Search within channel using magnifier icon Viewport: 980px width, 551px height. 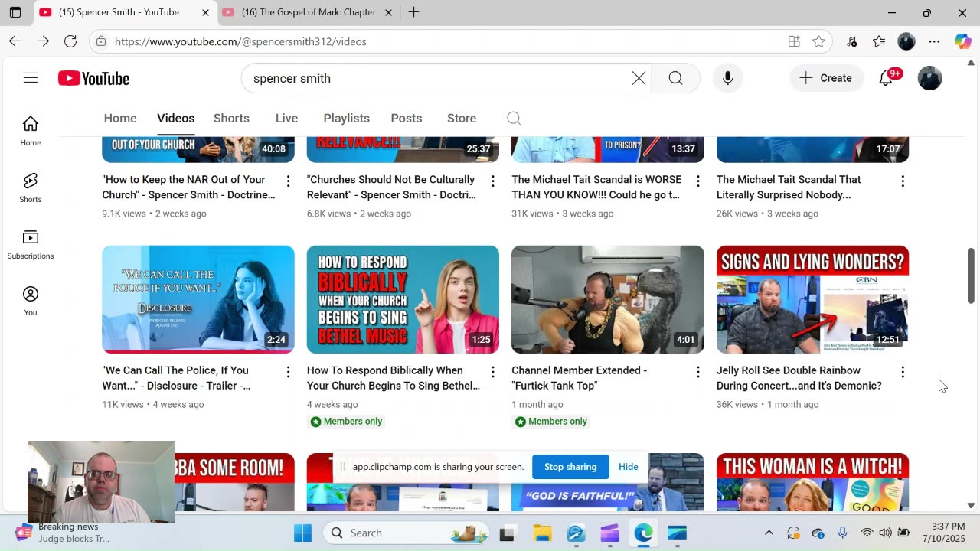tap(514, 118)
